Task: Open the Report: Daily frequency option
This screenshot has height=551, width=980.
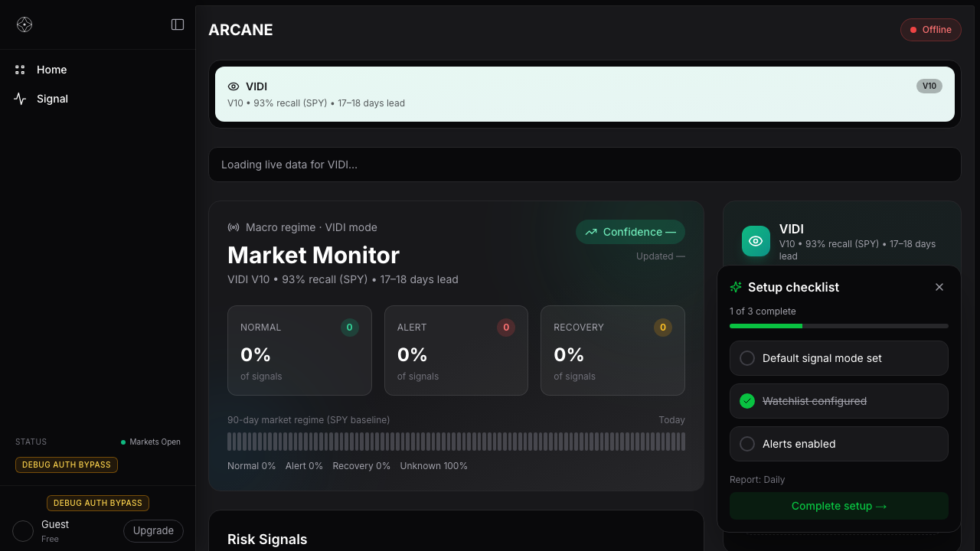Action: (x=757, y=480)
